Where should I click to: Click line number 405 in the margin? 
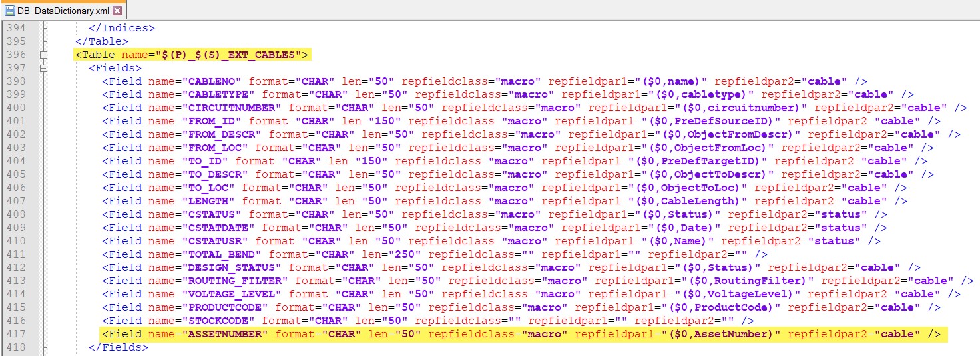(x=15, y=174)
